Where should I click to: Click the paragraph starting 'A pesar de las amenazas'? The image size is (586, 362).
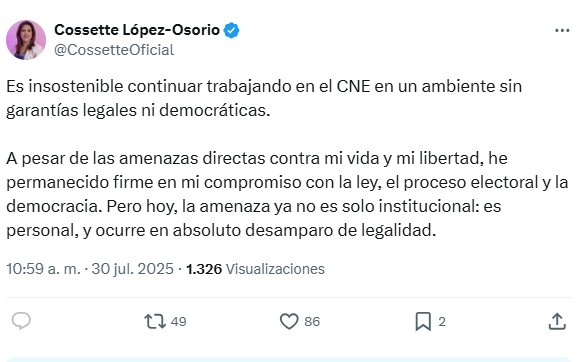point(287,194)
